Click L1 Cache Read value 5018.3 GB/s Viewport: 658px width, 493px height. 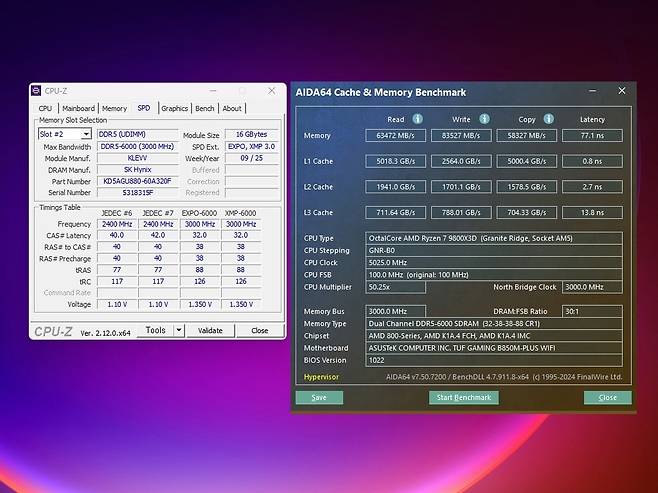click(395, 161)
